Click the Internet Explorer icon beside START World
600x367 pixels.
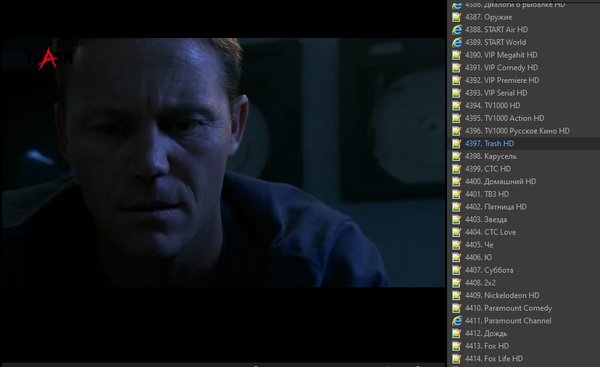coord(456,42)
